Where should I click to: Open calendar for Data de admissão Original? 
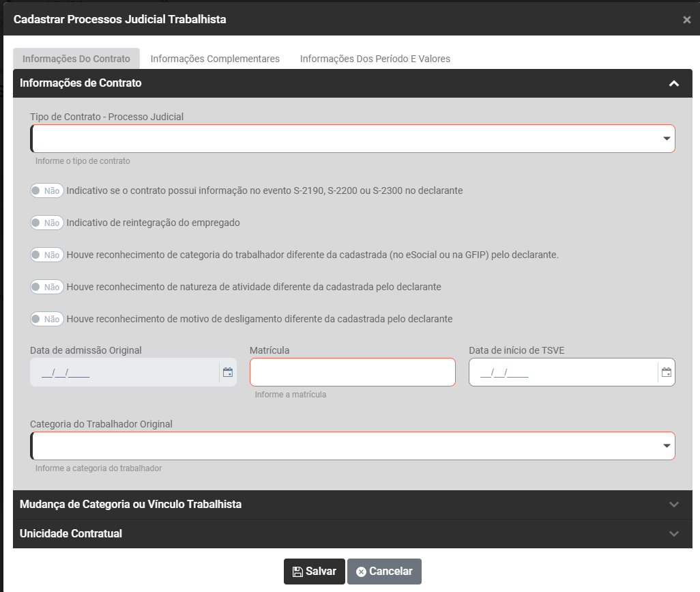pyautogui.click(x=228, y=373)
